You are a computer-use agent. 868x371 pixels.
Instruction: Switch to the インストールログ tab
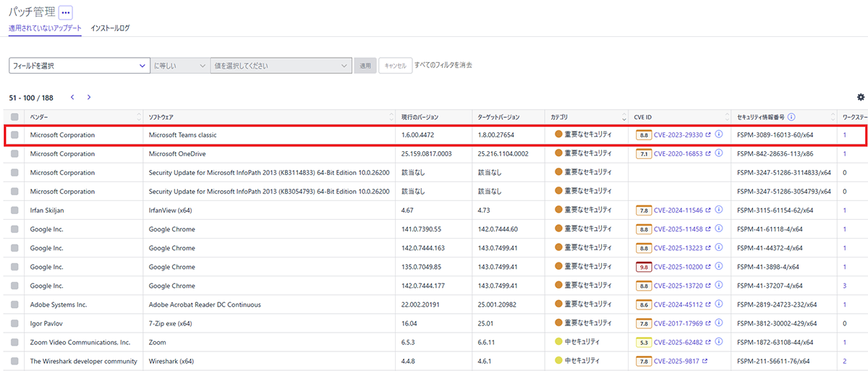click(x=110, y=28)
